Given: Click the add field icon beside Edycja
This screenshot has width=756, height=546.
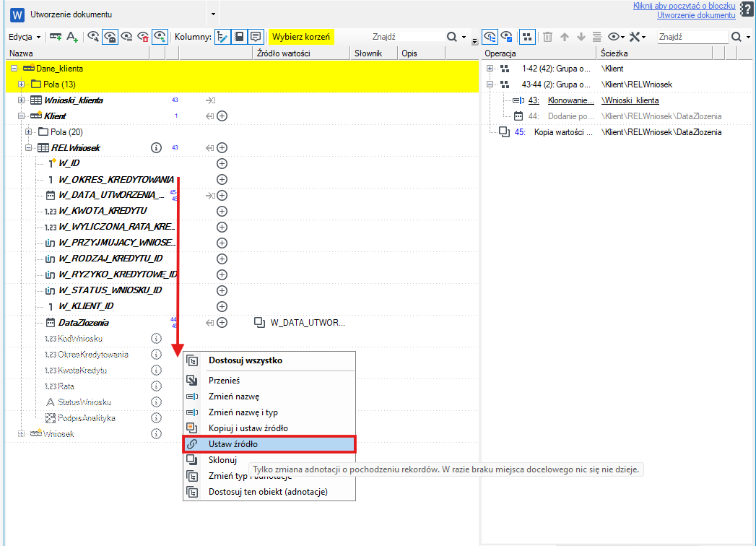Looking at the screenshot, I should [56, 37].
